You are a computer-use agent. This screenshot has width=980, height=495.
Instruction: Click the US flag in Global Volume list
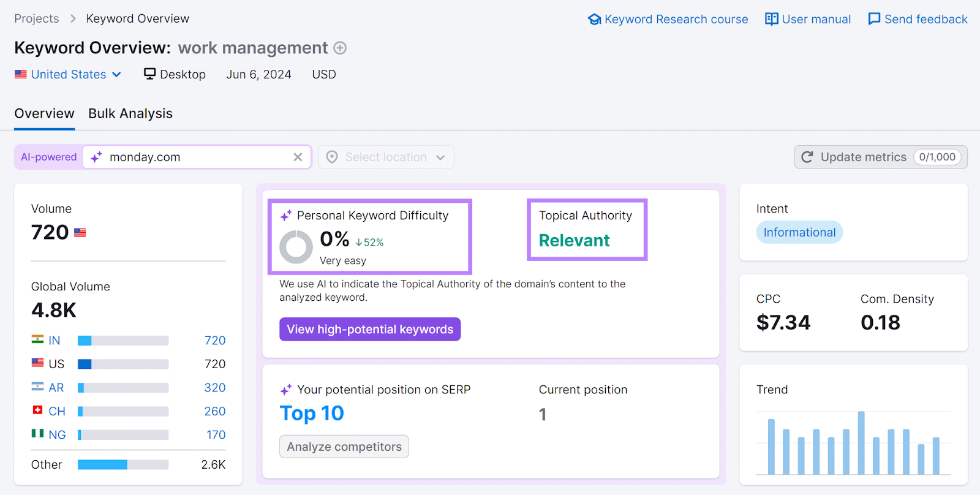pos(38,363)
